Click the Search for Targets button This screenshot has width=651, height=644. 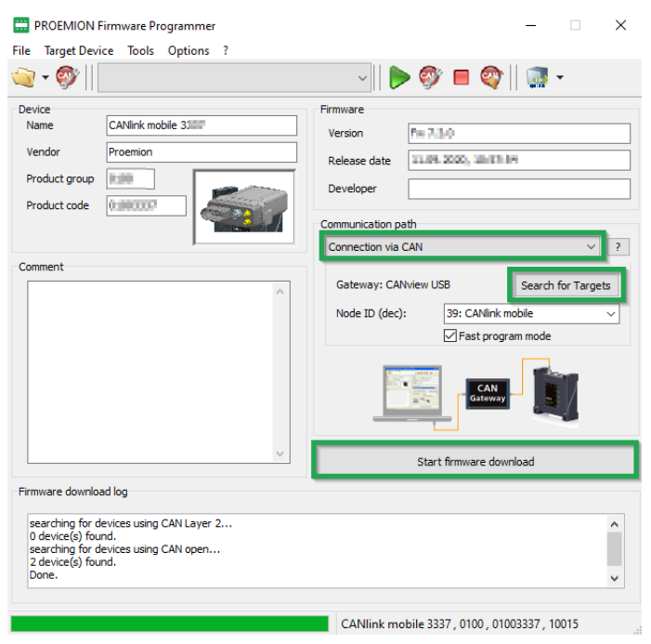pos(566,285)
